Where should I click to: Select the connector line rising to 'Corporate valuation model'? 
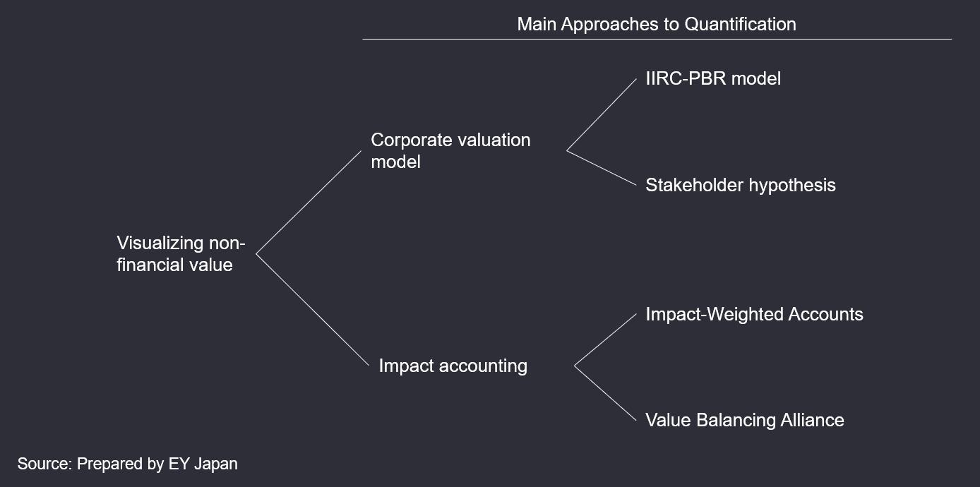[x=309, y=202]
